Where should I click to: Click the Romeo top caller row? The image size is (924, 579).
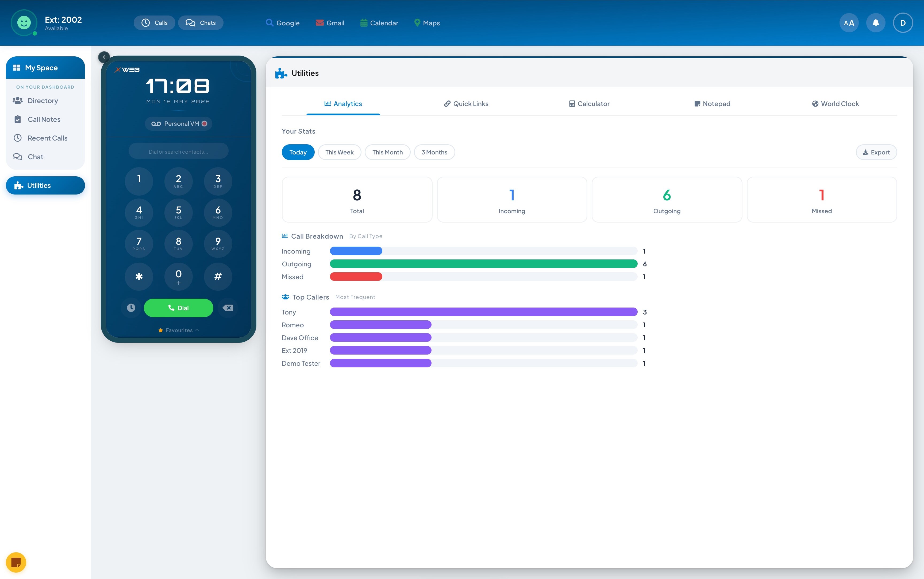click(464, 325)
